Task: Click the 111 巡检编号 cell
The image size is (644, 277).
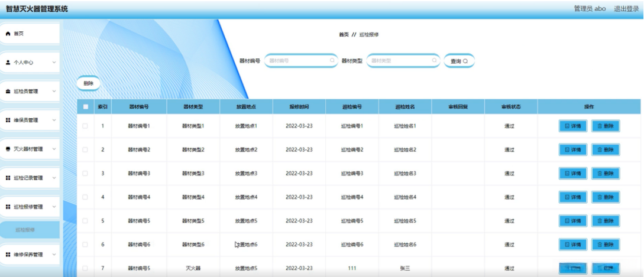Action: click(352, 268)
